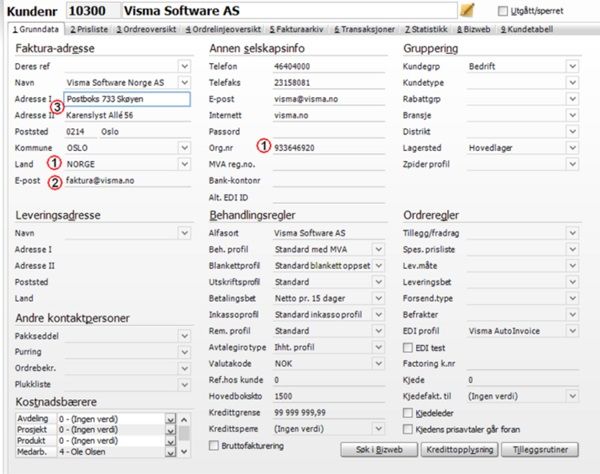
Task: Expand the Valutakode dropdown
Action: (x=378, y=363)
